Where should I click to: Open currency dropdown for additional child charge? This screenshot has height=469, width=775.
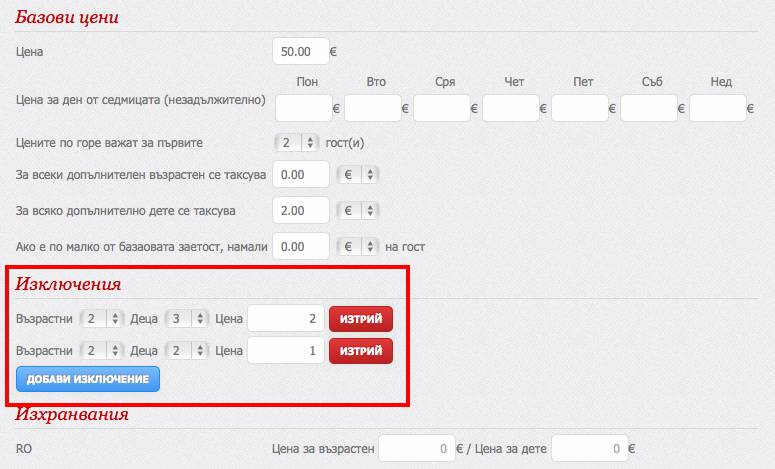point(358,211)
